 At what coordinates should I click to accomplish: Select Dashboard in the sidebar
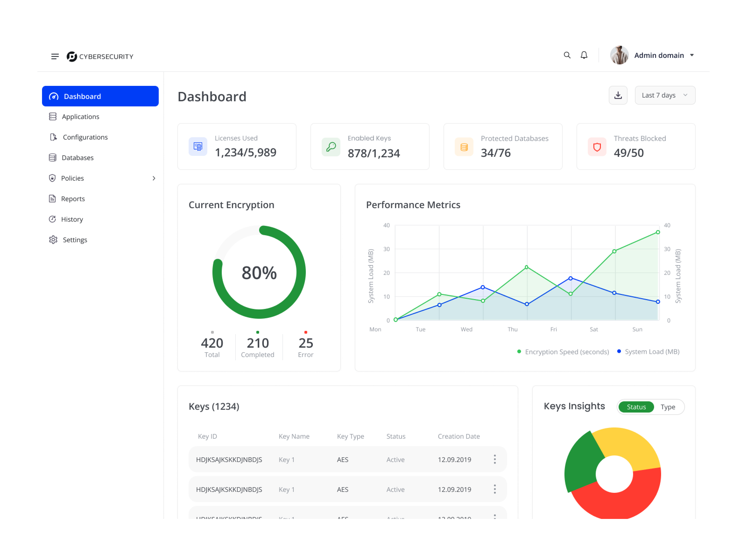point(100,96)
